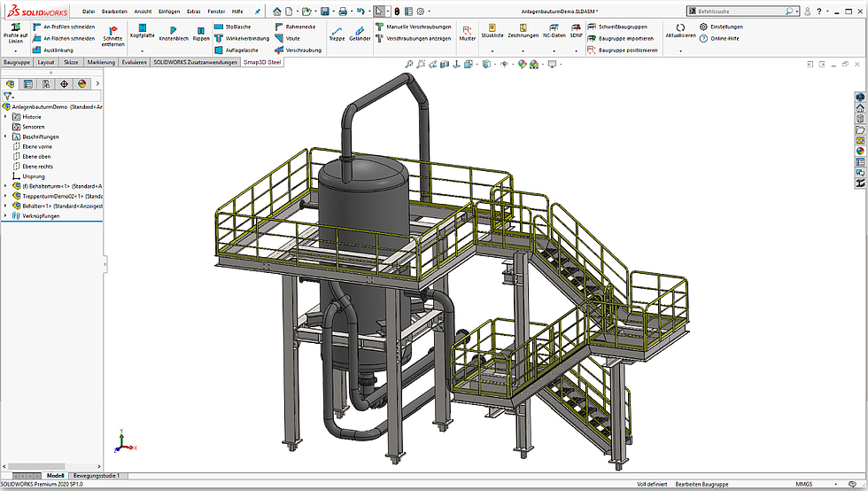Open the ConfigurationManager tab icon

point(45,84)
